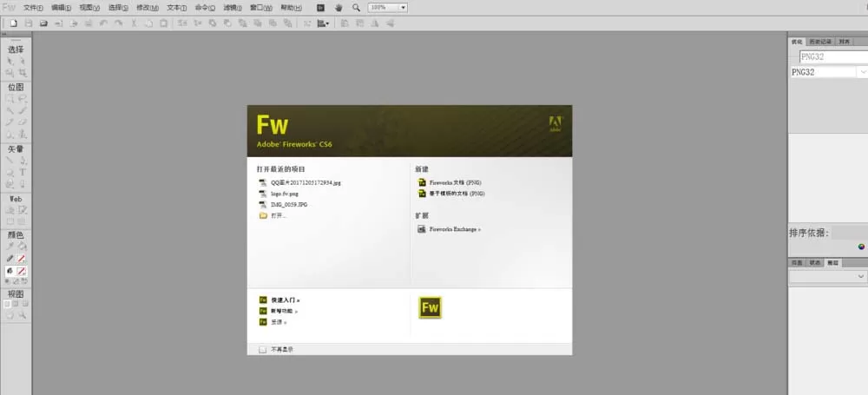Click the Paste toolbar icon
The image size is (868, 395).
point(163,23)
